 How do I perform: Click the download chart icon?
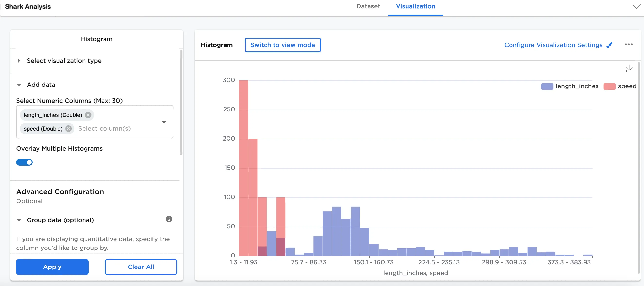coord(629,68)
